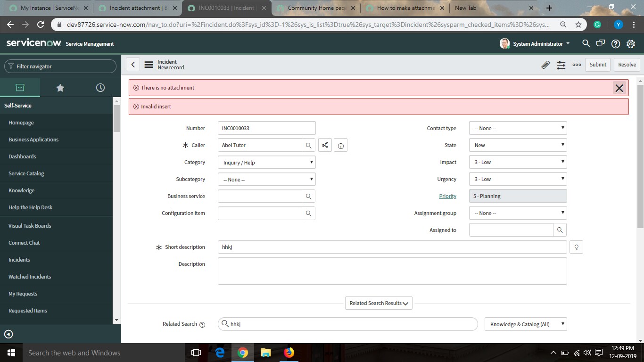Click the paperclip attachments icon

[545, 65]
